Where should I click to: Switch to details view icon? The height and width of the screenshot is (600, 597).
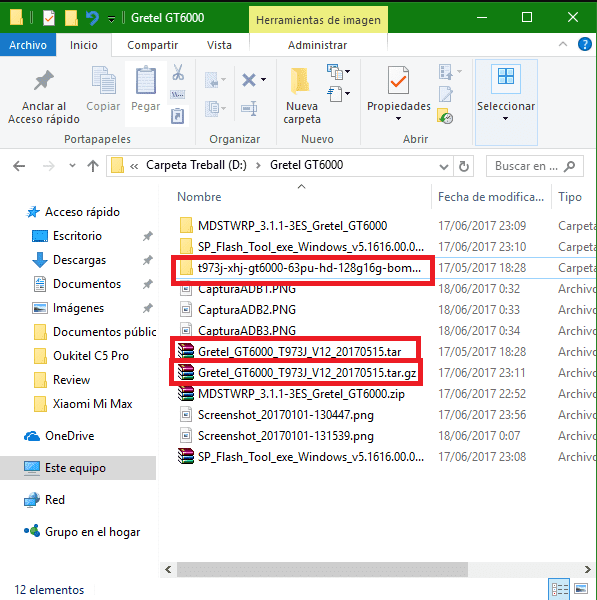(x=559, y=589)
